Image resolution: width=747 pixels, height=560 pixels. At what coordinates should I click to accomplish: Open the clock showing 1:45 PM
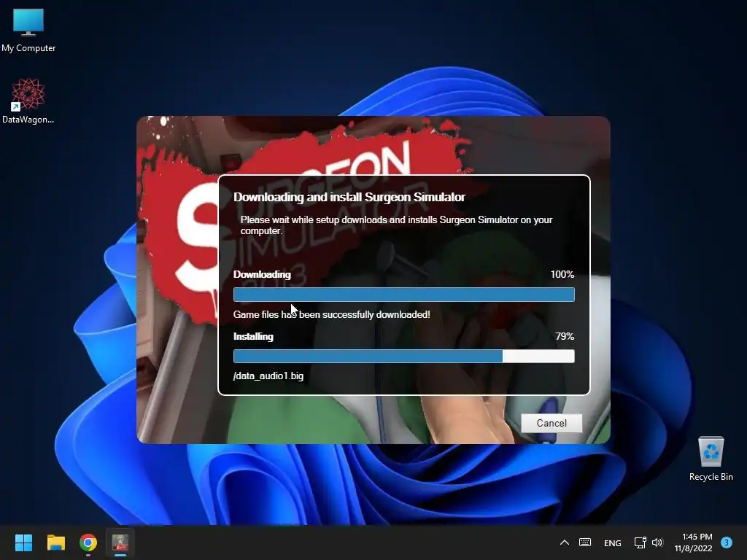[693, 542]
